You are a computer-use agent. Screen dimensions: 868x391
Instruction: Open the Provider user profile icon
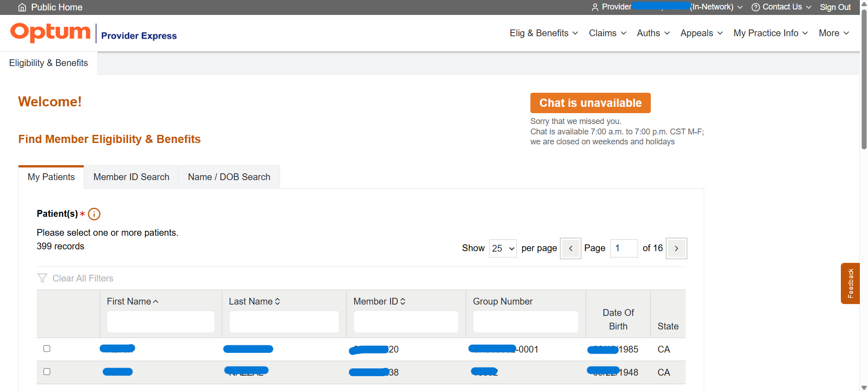(595, 7)
